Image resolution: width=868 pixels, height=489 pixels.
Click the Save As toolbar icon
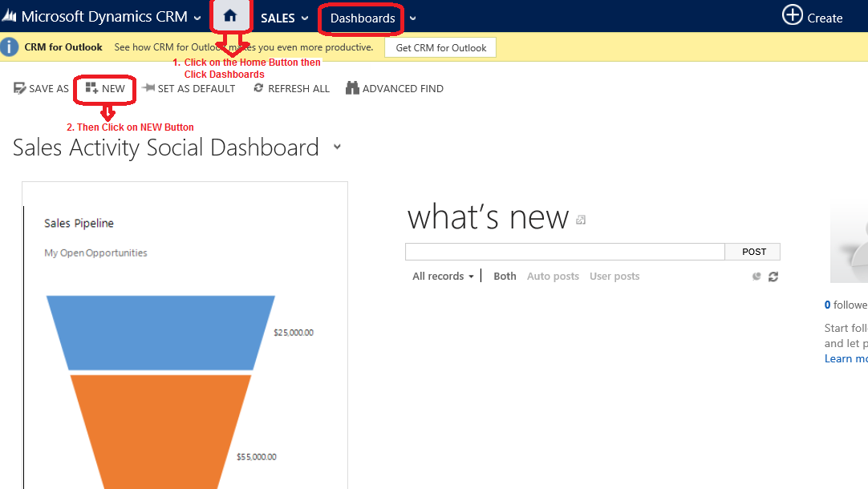pyautogui.click(x=19, y=88)
